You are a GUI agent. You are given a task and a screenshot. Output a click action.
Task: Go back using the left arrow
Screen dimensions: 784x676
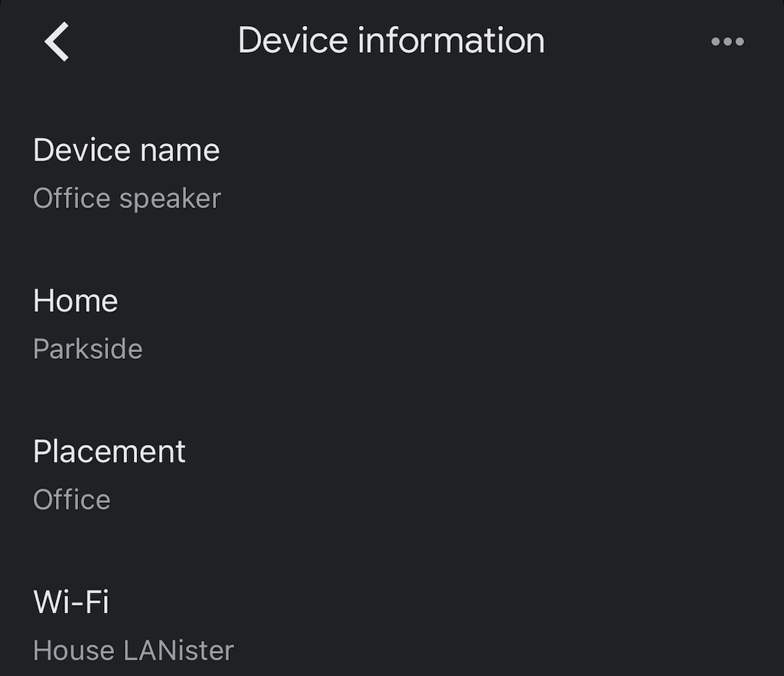57,41
